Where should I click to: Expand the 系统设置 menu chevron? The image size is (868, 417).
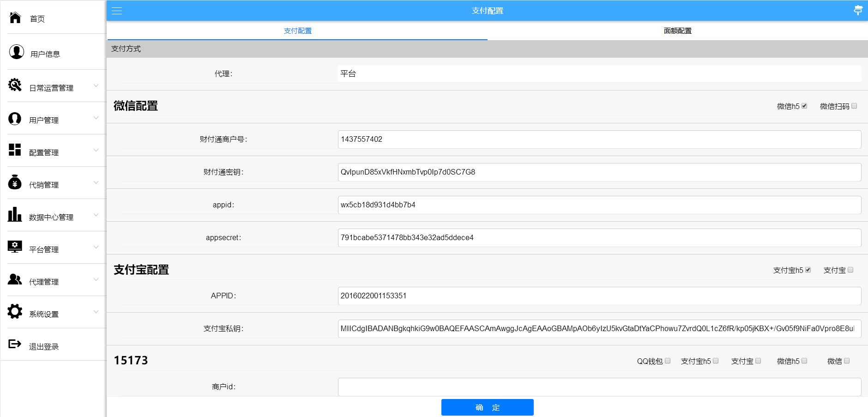tap(96, 312)
